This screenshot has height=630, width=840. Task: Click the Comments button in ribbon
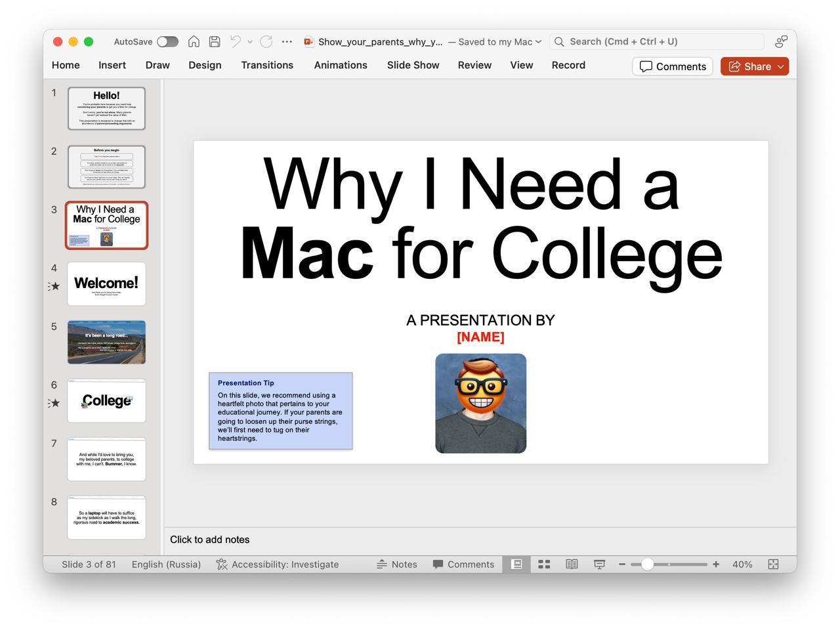(x=673, y=66)
